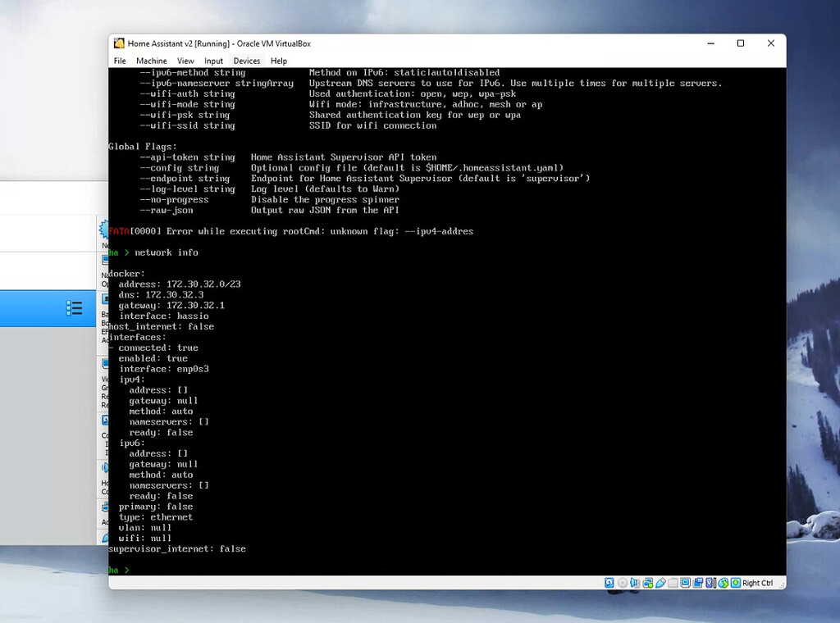Click the blue highlighted list item in the background window

point(49,308)
